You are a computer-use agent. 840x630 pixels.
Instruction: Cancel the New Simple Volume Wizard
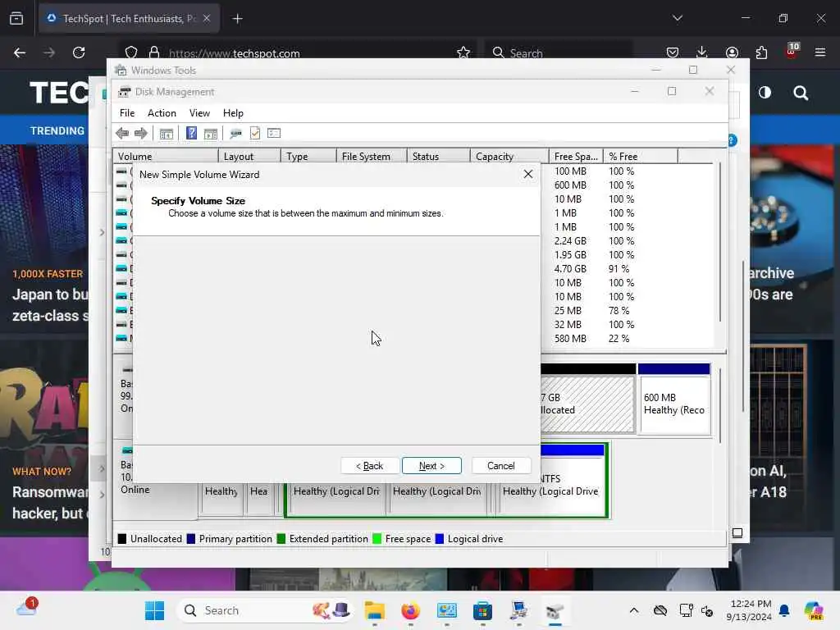click(501, 466)
